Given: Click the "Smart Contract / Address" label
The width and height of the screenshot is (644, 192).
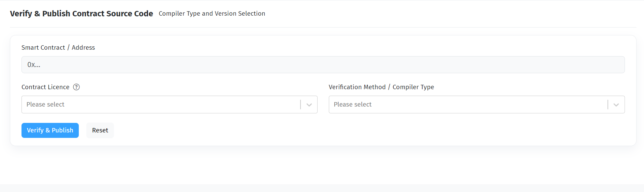Looking at the screenshot, I should [x=58, y=48].
